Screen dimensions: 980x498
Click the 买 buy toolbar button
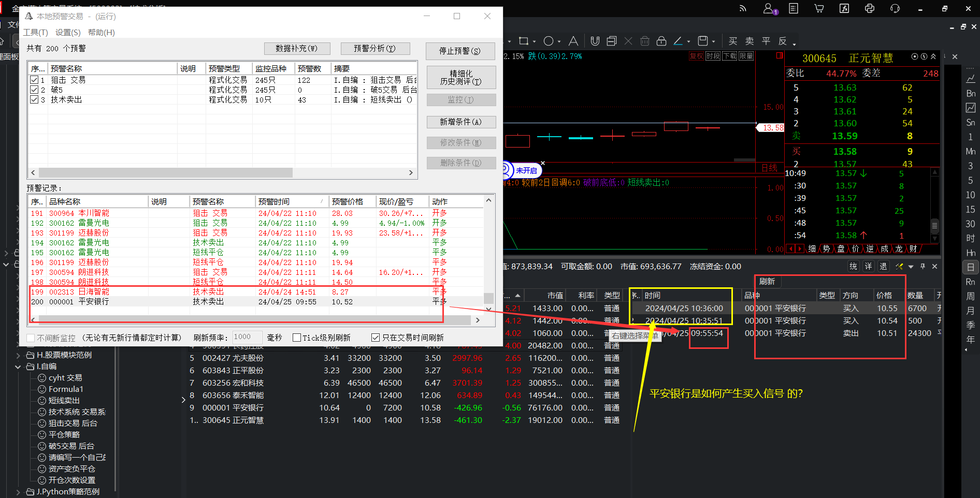(733, 41)
